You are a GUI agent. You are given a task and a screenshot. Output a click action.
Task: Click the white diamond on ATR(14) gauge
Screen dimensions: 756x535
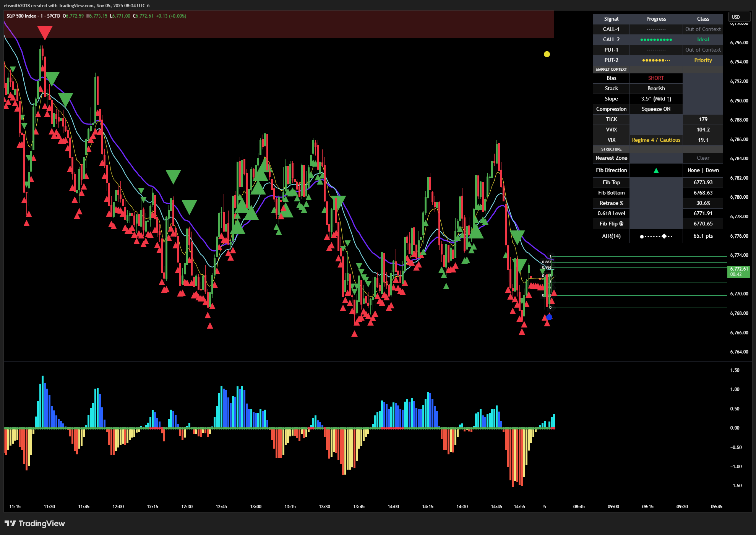tap(664, 236)
